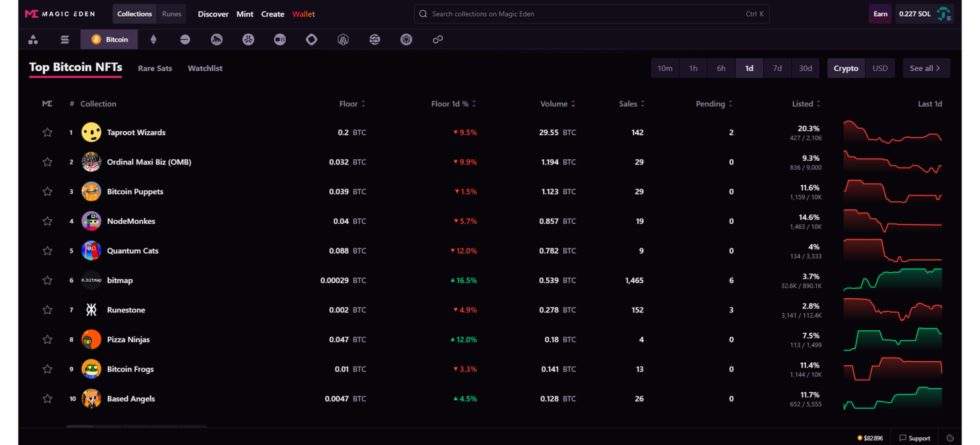Sort by the Sales column
Image resolution: width=980 pixels, height=445 pixels.
632,104
